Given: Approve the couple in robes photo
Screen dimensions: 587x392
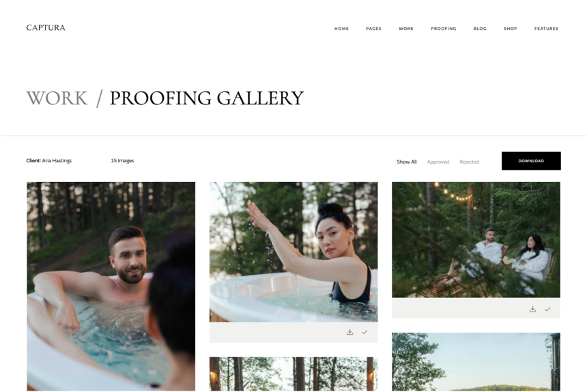Looking at the screenshot, I should click(x=547, y=309).
